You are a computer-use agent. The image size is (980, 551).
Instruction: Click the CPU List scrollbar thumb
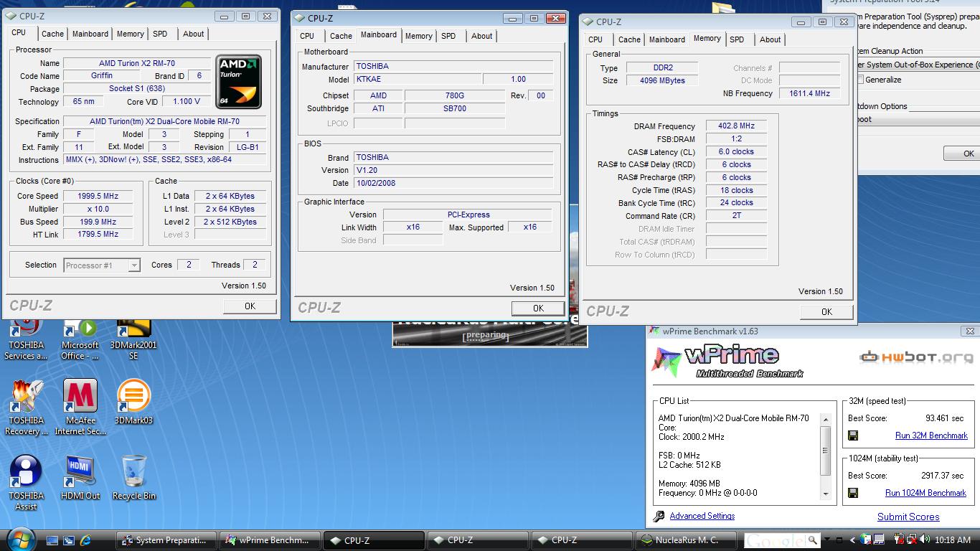(826, 450)
